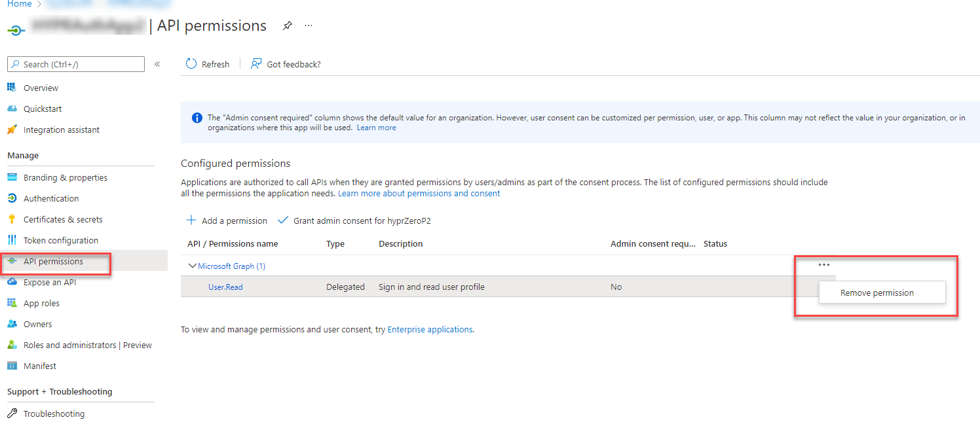980x424 pixels.
Task: Click the App roles icon
Action: click(12, 303)
